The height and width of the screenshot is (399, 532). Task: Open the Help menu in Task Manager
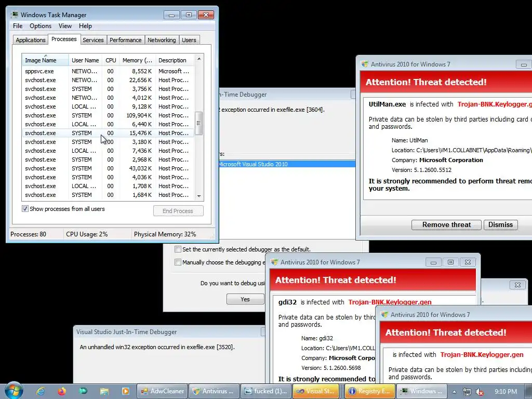click(85, 26)
